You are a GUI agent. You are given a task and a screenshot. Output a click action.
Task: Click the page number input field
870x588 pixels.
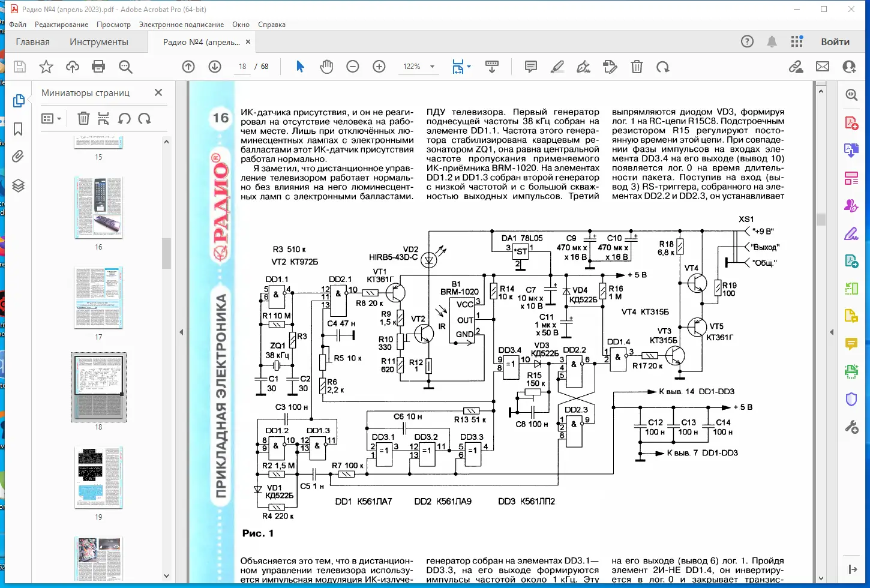pyautogui.click(x=242, y=67)
